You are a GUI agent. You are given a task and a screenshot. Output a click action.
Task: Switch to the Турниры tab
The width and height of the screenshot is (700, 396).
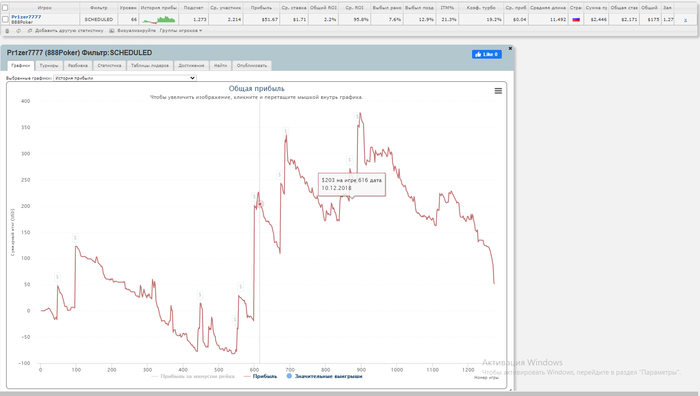tap(49, 66)
